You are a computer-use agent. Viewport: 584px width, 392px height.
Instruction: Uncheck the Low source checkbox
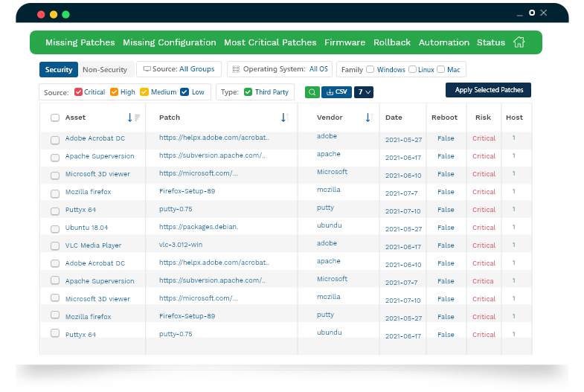click(184, 92)
